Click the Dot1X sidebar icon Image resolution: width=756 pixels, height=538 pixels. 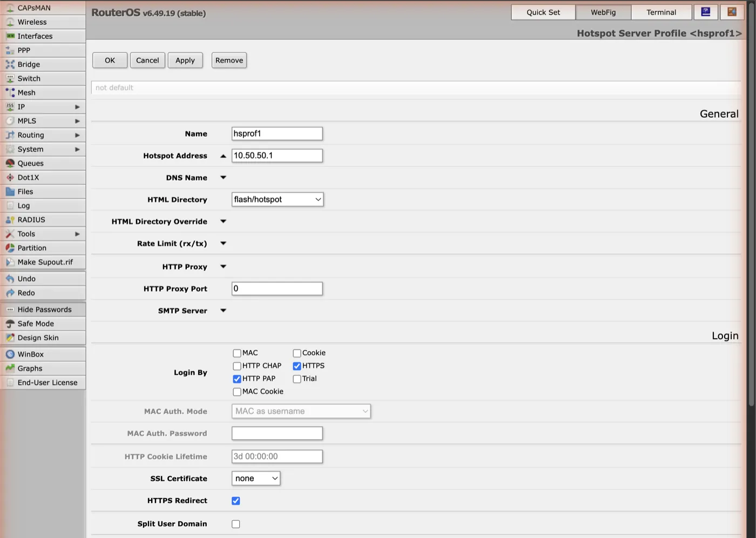point(10,177)
